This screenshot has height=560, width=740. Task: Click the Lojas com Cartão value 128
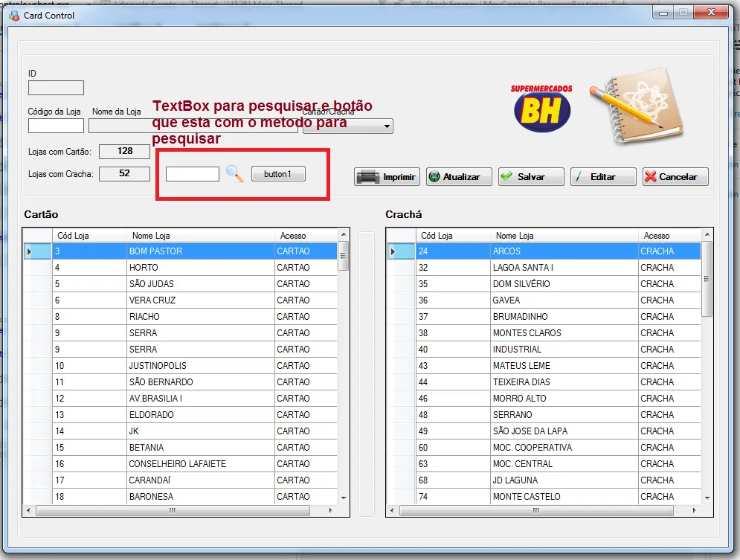[x=125, y=151]
